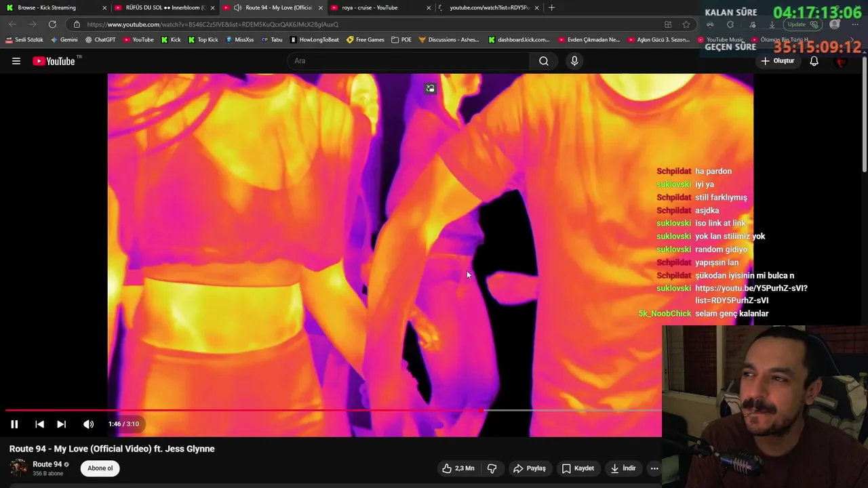Open HowLongToBeat bookmark
868x488 pixels.
[x=314, y=40]
